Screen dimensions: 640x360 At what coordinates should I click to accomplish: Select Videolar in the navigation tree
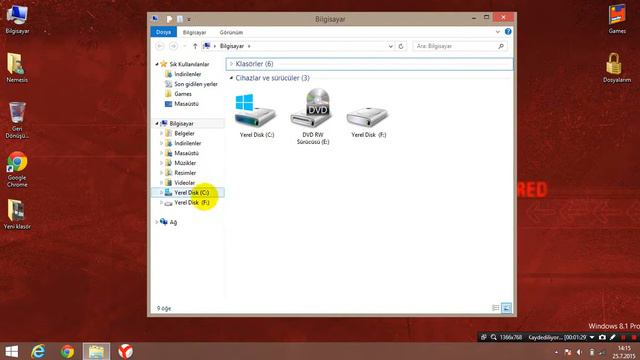pyautogui.click(x=184, y=182)
